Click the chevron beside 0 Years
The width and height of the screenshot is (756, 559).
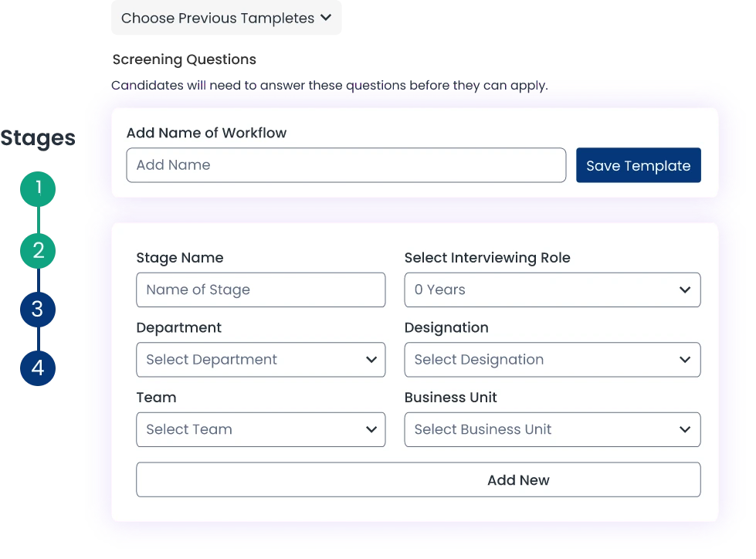(684, 290)
